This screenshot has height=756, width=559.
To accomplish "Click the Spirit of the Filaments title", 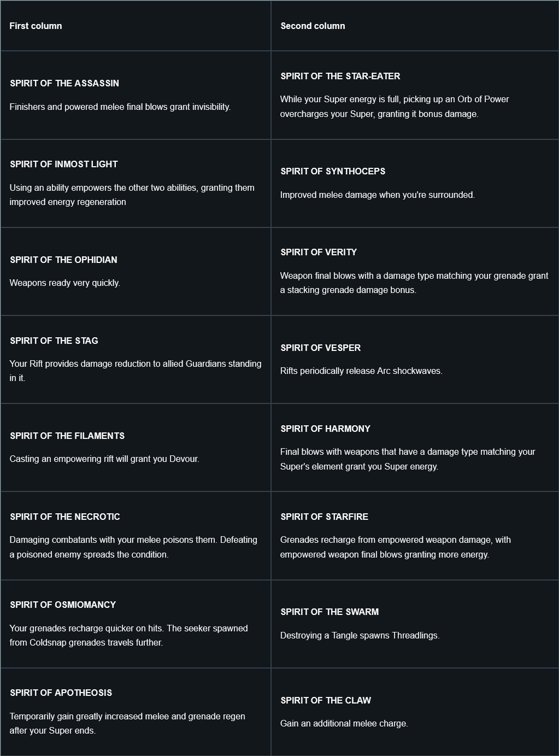I will click(x=67, y=436).
